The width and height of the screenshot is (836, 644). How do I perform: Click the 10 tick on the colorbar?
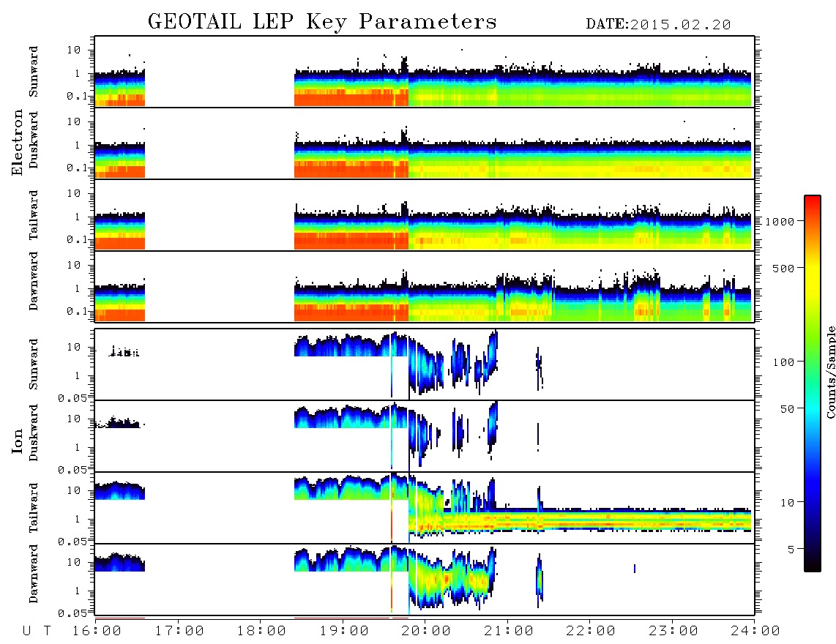(787, 503)
